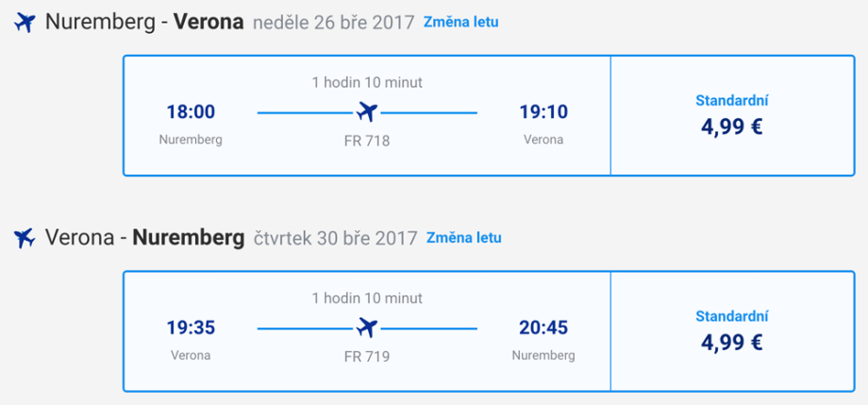
Task: Click the 1 hodin 10 minut duration for FR 718
Action: 367,82
